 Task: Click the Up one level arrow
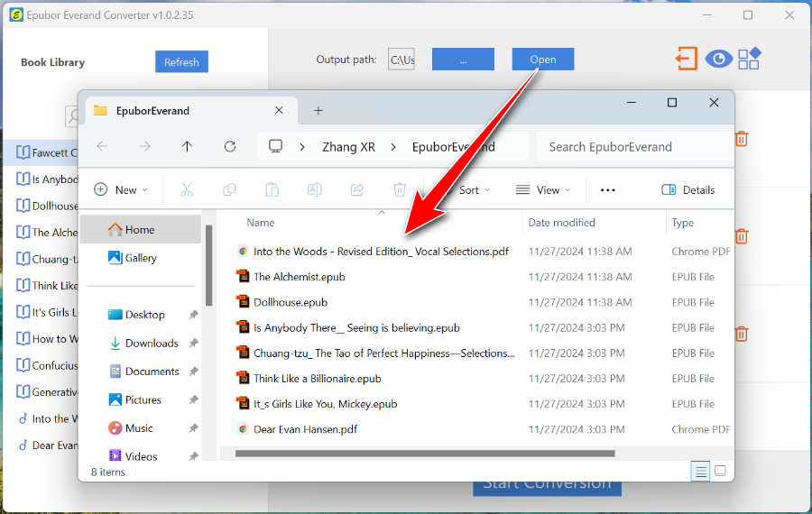tap(187, 146)
